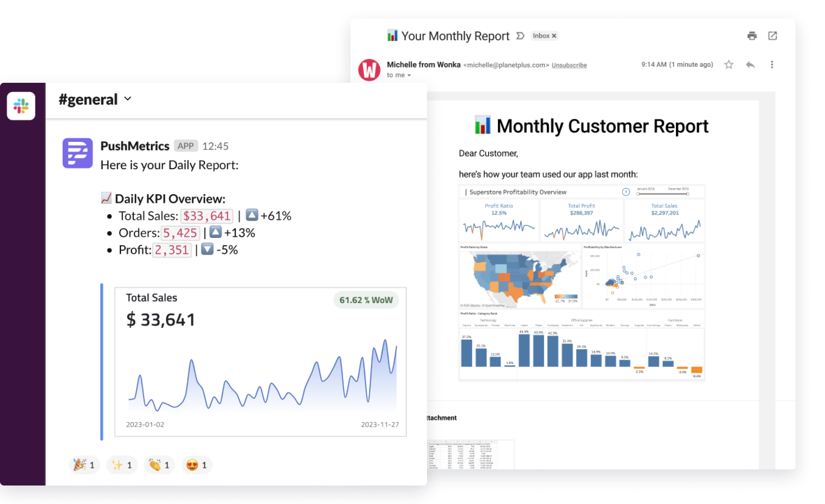Click the Wonka sender avatar
The image size is (825, 504).
click(x=369, y=70)
